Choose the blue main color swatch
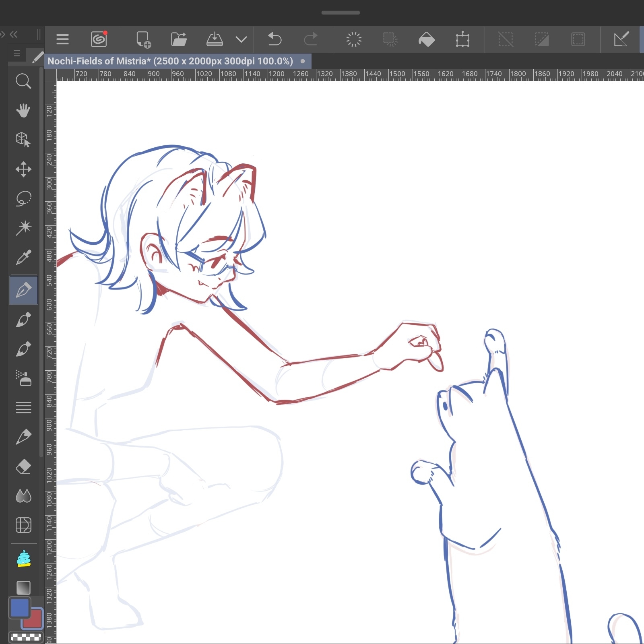This screenshot has height=644, width=644. point(19,608)
